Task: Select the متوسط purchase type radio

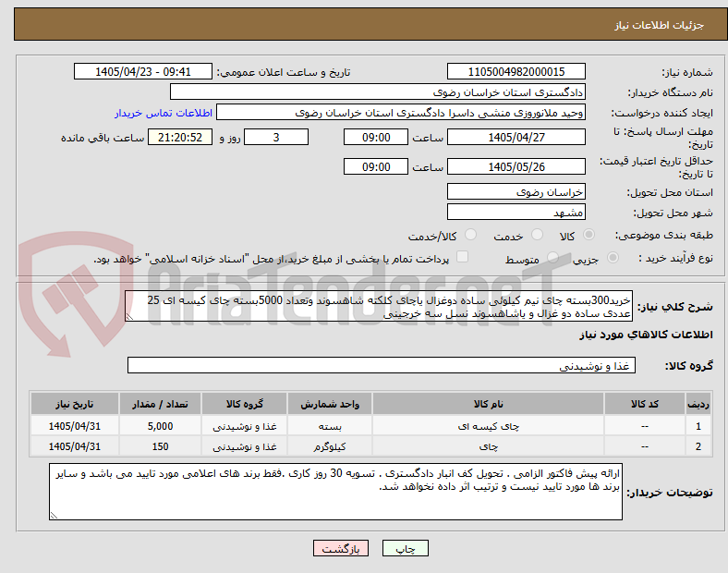Action: pos(552,258)
